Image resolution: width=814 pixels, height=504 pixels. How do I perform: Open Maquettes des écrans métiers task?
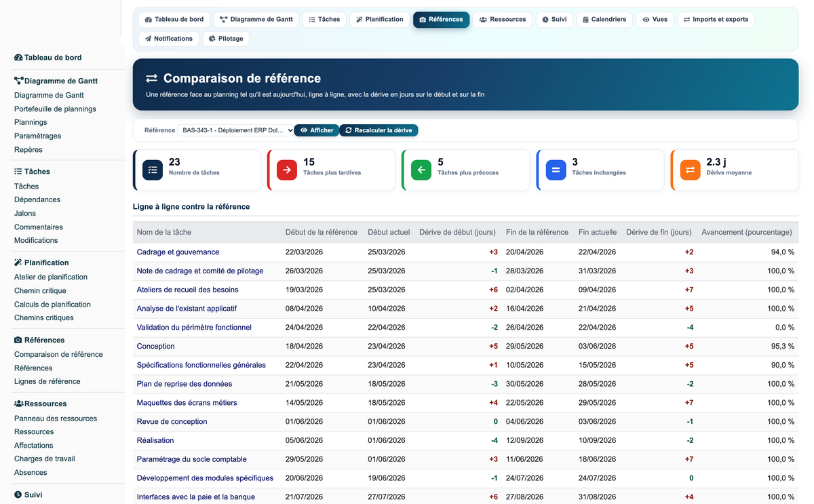187,403
